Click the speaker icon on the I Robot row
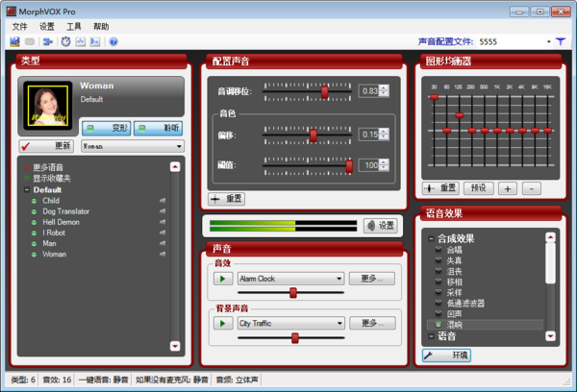This screenshot has width=577, height=392. pos(163,233)
